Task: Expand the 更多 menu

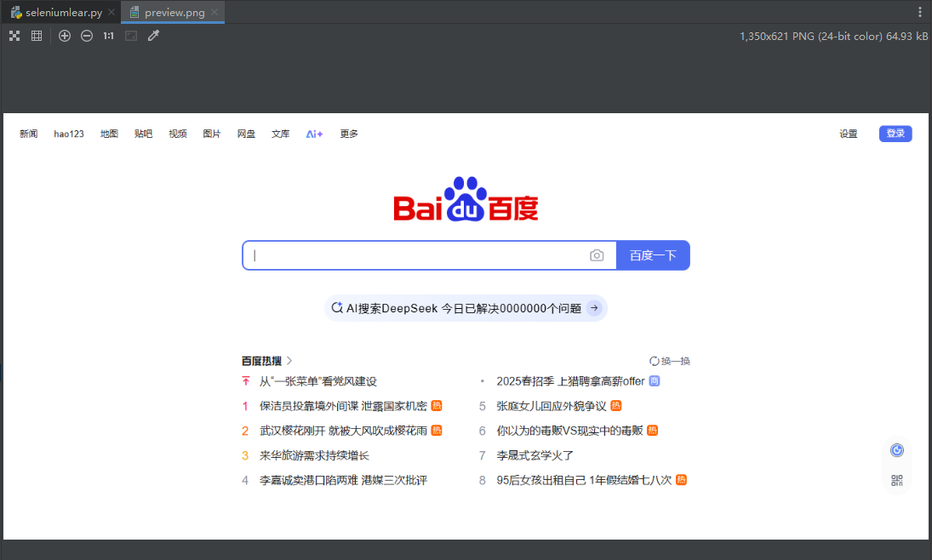Action: pyautogui.click(x=349, y=134)
